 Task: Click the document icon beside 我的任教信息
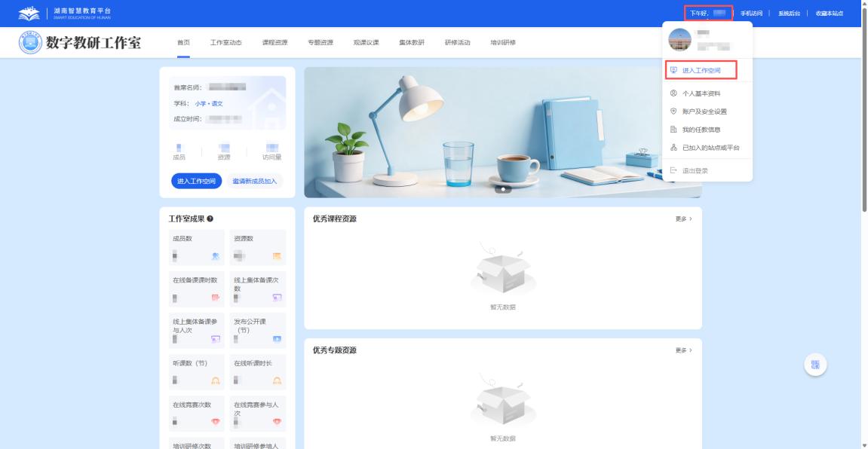[673, 130]
